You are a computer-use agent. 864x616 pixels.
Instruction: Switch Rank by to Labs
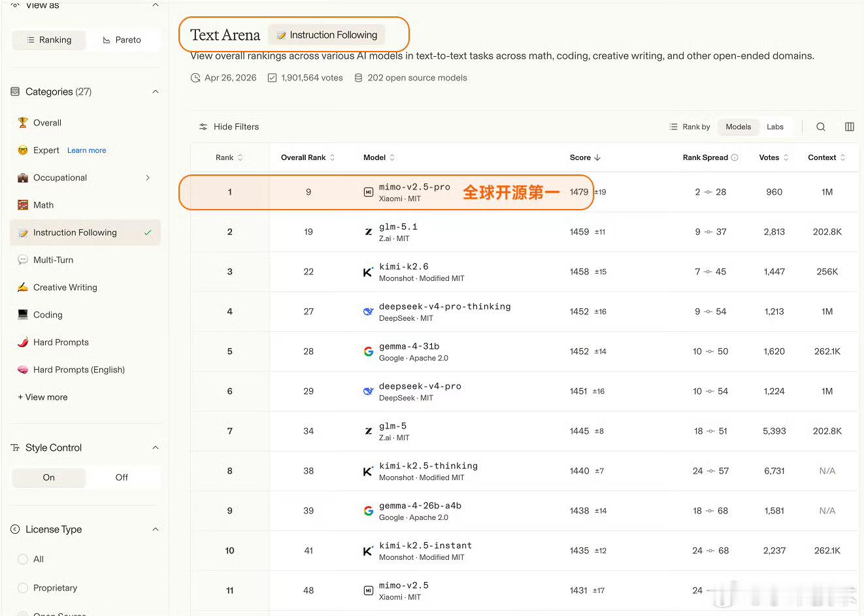(775, 127)
